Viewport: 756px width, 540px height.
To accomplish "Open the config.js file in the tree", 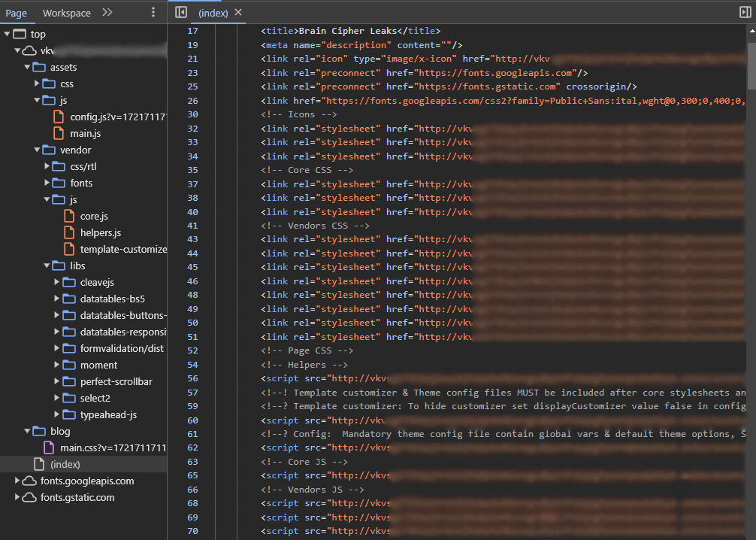I will [x=117, y=117].
